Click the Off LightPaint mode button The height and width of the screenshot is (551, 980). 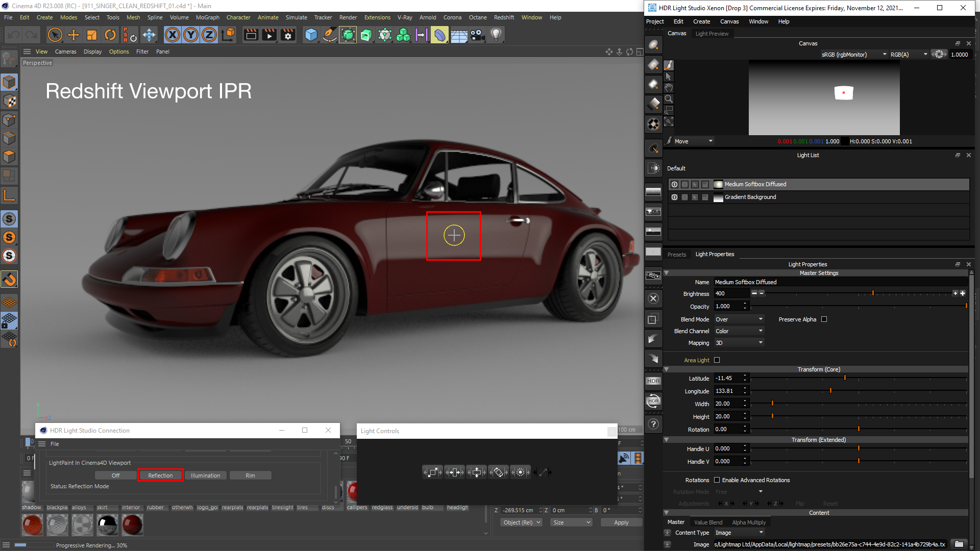pyautogui.click(x=116, y=475)
